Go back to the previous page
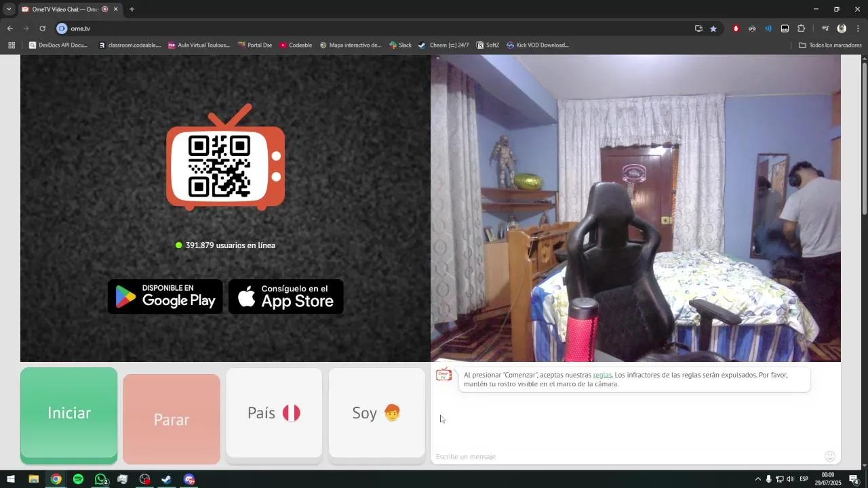868x488 pixels. [x=9, y=28]
